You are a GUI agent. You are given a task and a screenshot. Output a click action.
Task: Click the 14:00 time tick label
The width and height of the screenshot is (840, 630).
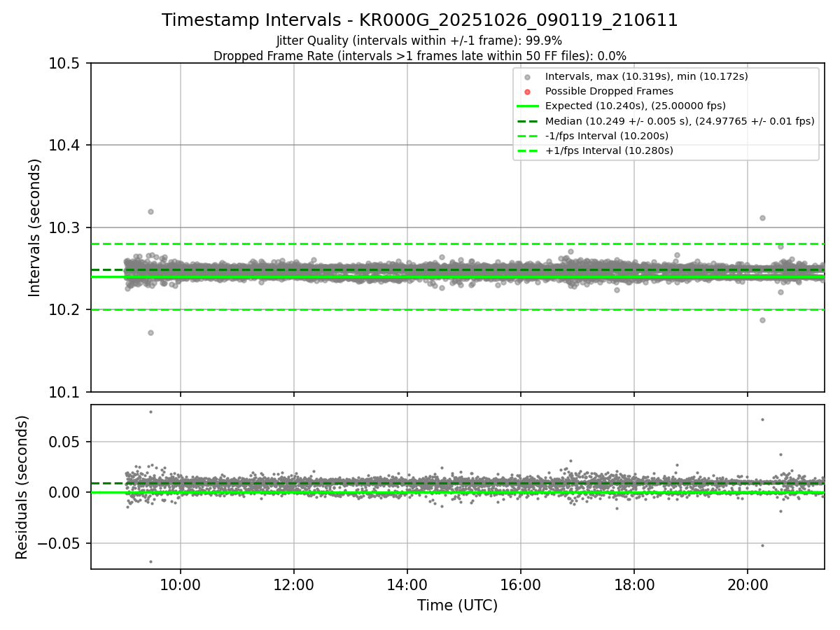(x=407, y=584)
